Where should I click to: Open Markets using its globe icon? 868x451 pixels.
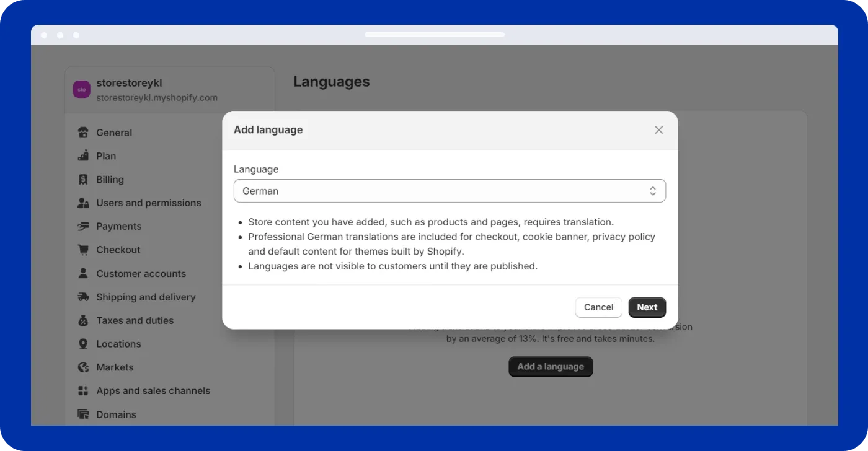point(82,367)
